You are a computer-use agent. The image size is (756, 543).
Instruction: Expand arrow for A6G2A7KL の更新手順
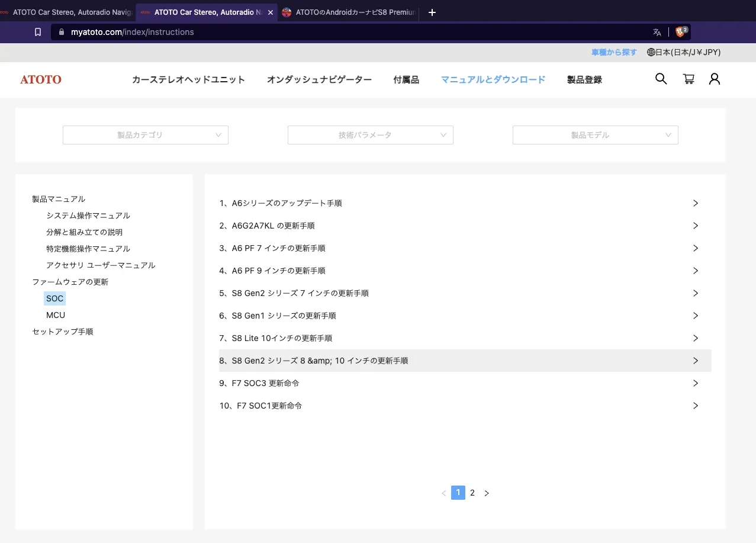696,226
